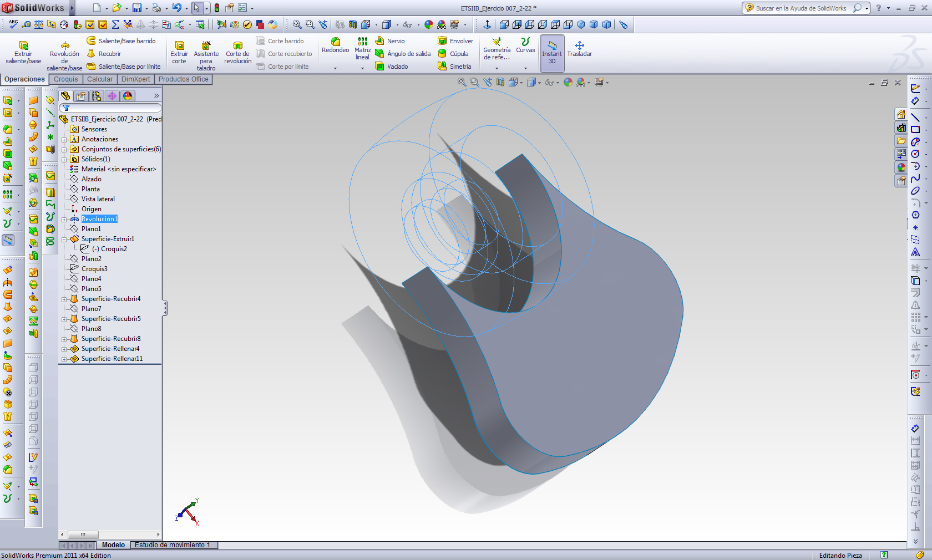Open Appearances panel icon in task pane
Image resolution: width=932 pixels, height=560 pixels.
pyautogui.click(x=901, y=167)
